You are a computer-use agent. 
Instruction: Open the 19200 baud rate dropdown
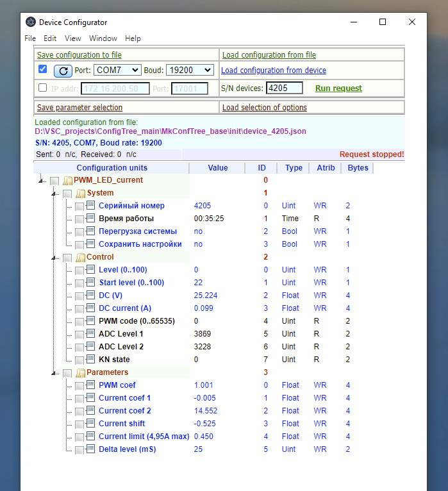[190, 70]
